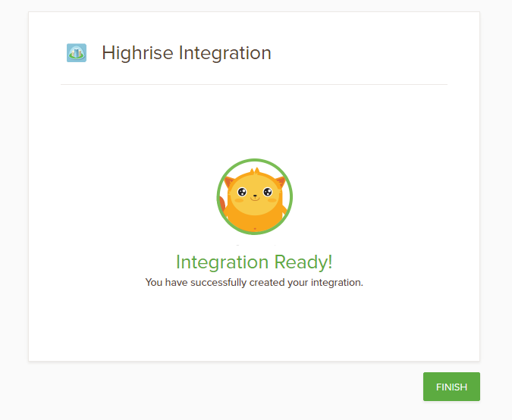The image size is (512, 420).
Task: Click the mascot's nose and mouth
Action: (254, 198)
